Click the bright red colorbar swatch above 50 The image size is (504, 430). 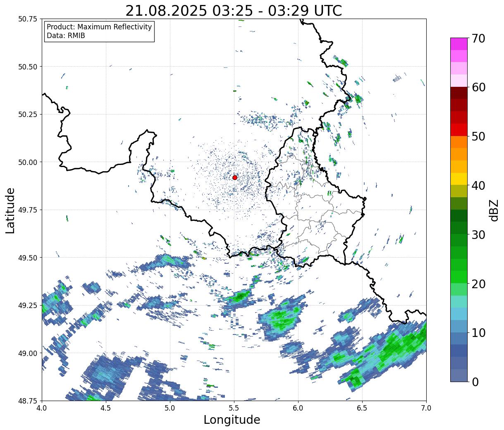(459, 130)
